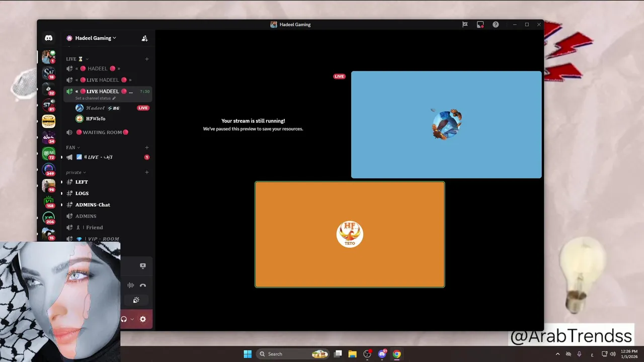
Task: Click Set a channel status text
Action: tap(93, 99)
